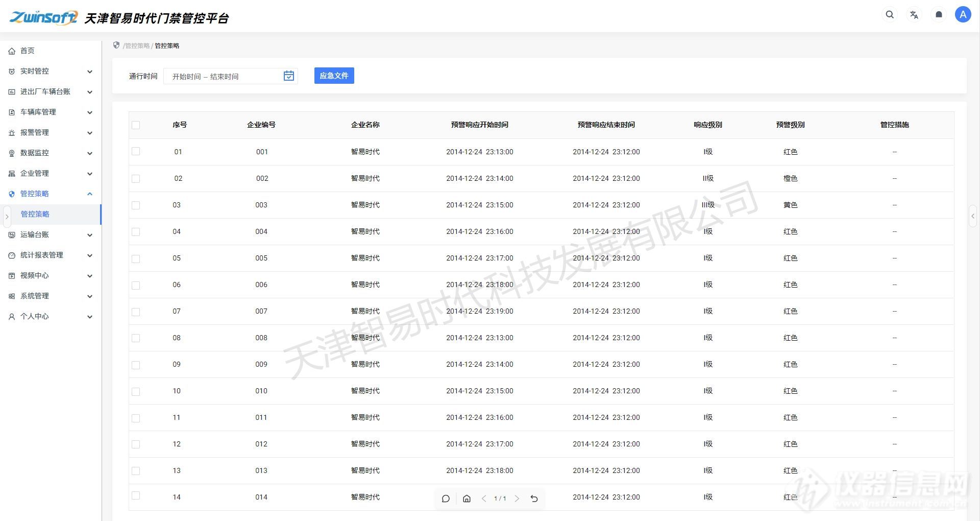Check the row 11 checkbox
Screen dimensions: 980x521
tap(136, 418)
